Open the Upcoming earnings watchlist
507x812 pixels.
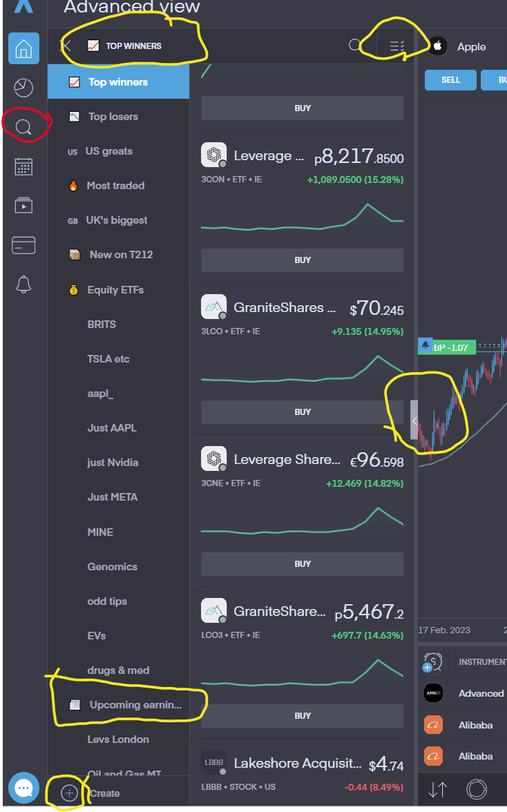click(x=135, y=705)
